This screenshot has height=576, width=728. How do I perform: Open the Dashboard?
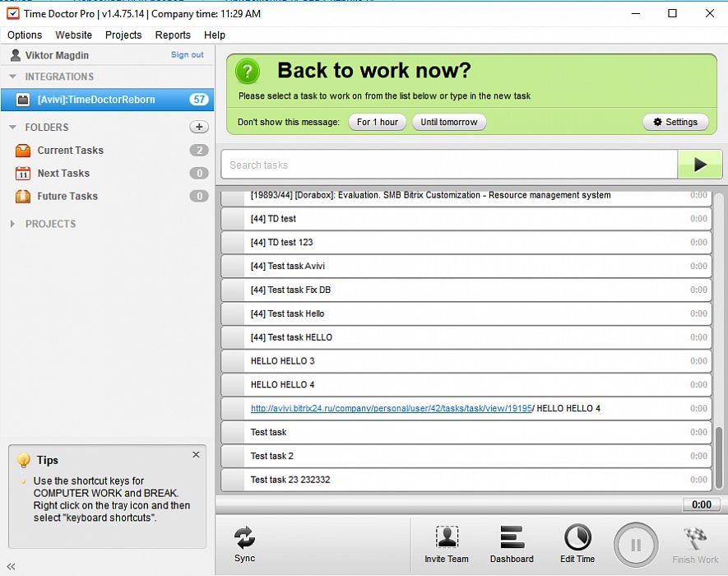coord(512,545)
